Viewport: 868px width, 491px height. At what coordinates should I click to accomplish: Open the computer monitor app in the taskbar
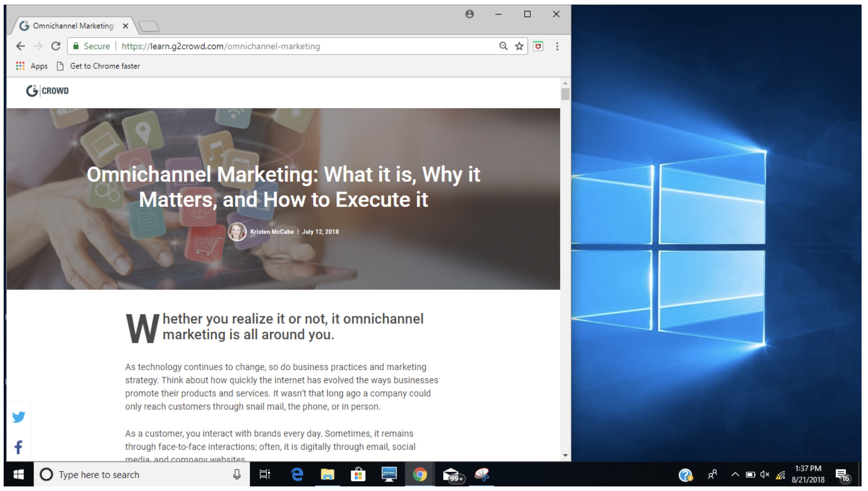(389, 475)
